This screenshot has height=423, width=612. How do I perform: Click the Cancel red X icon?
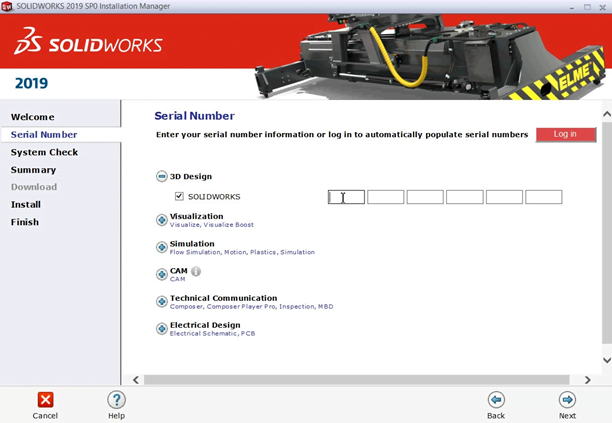[x=45, y=400]
